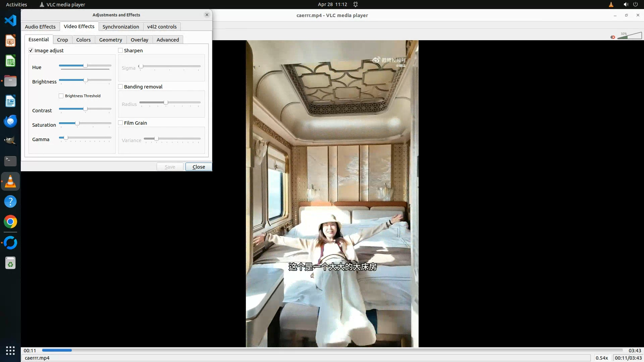Enable the Sharpen checkbox

(x=120, y=50)
